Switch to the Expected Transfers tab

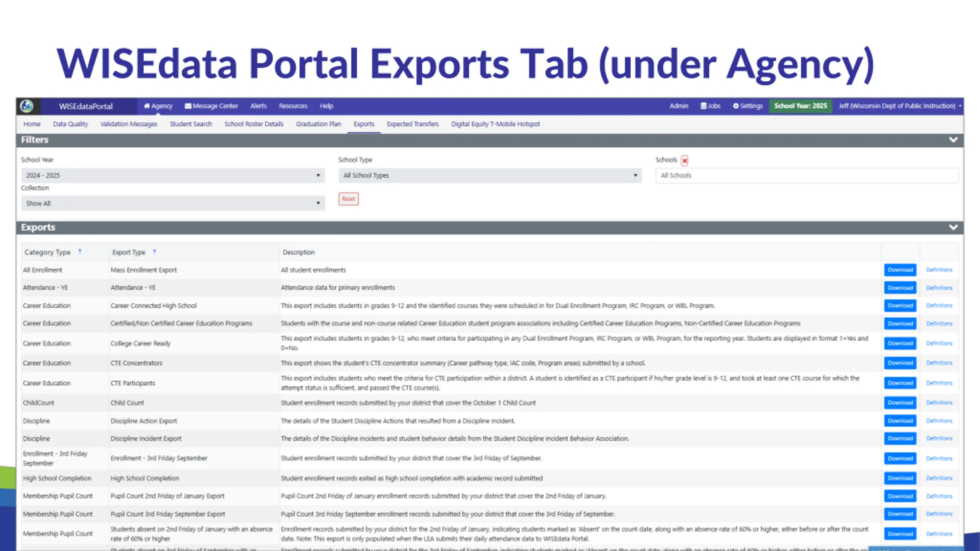[413, 124]
